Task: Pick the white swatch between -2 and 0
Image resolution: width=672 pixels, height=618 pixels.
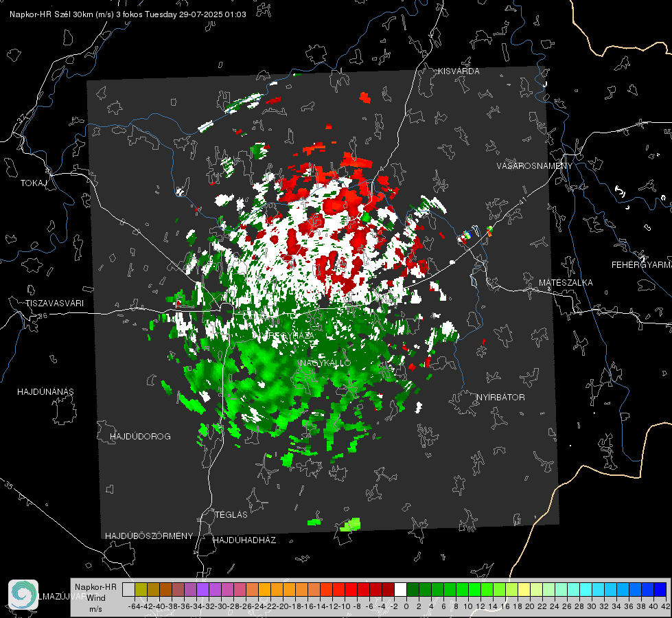Action: pyautogui.click(x=400, y=589)
